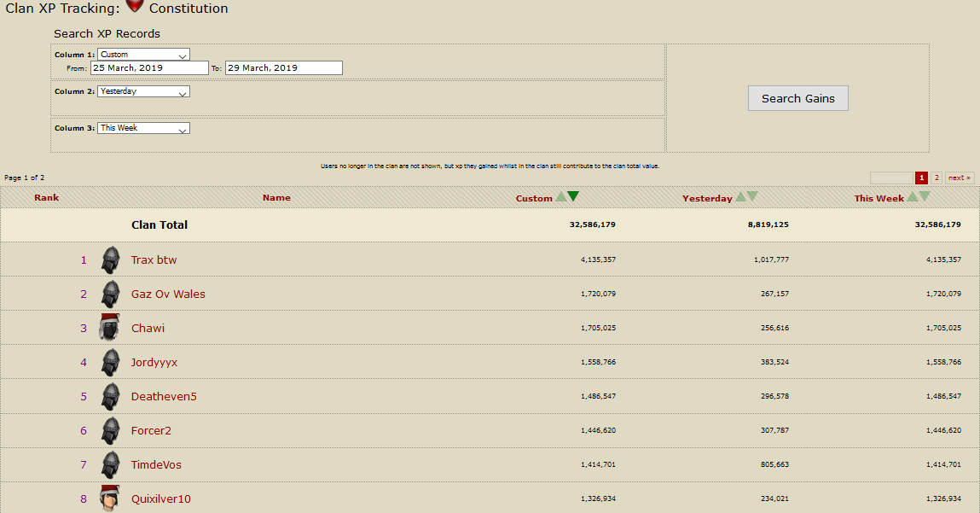Open Gaz Ov Wales player profile link
The height and width of the screenshot is (513, 980).
[x=168, y=294]
